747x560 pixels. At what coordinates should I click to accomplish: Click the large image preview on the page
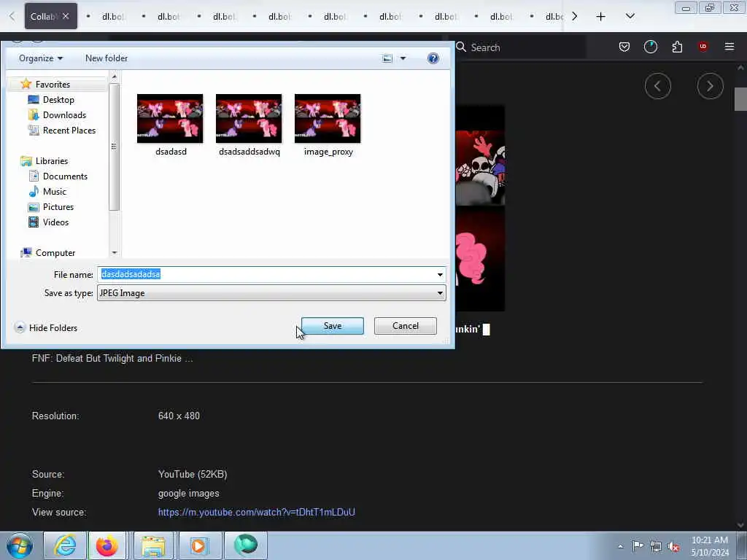tap(480, 208)
